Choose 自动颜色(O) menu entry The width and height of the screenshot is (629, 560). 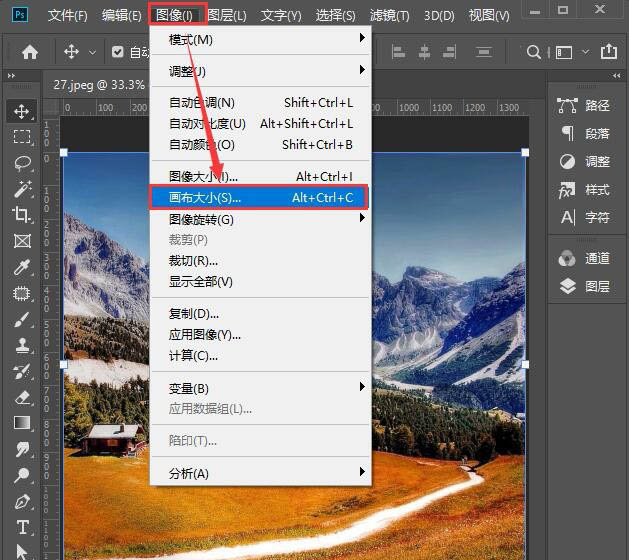click(260, 144)
